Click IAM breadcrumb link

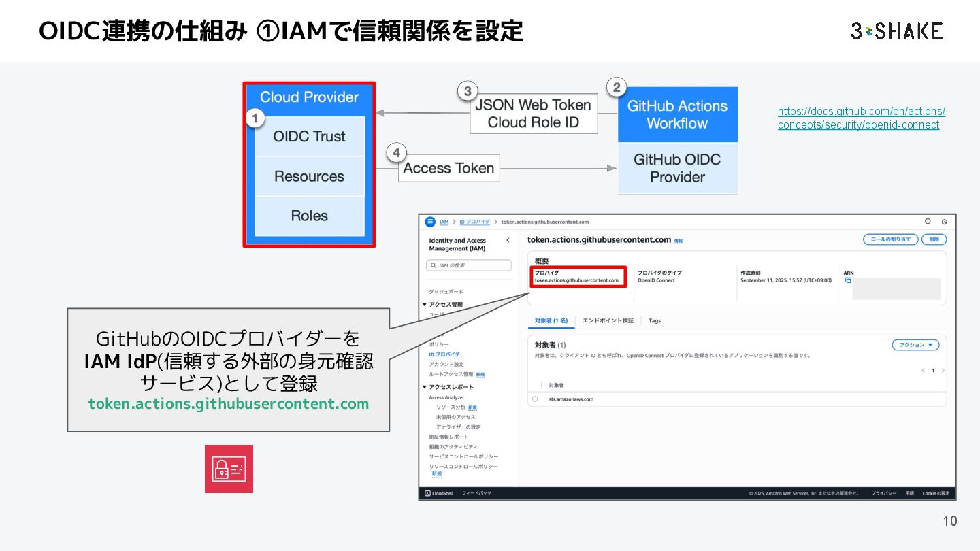point(444,222)
